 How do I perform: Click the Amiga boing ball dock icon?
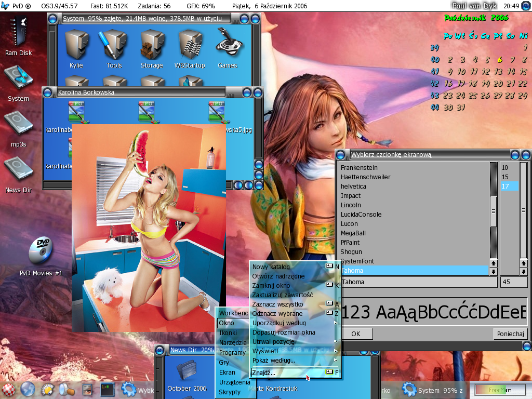coord(7,390)
